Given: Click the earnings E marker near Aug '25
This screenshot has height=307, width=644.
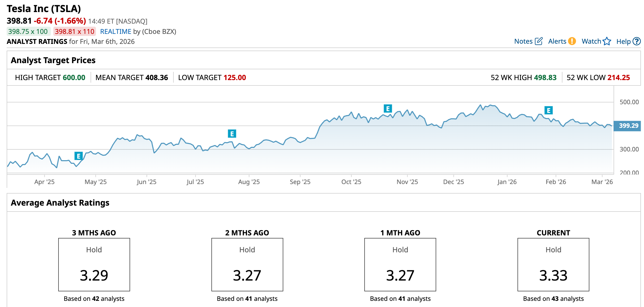Looking at the screenshot, I should click(x=232, y=133).
